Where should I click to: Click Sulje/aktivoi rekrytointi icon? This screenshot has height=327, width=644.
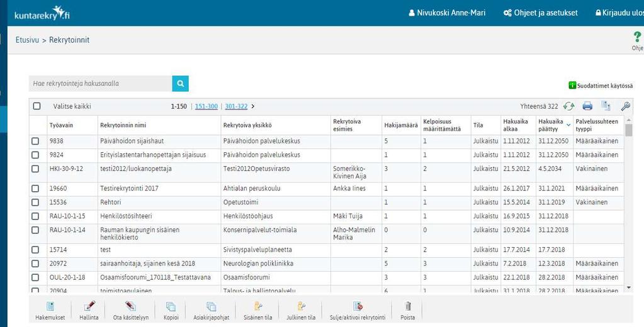click(x=358, y=311)
